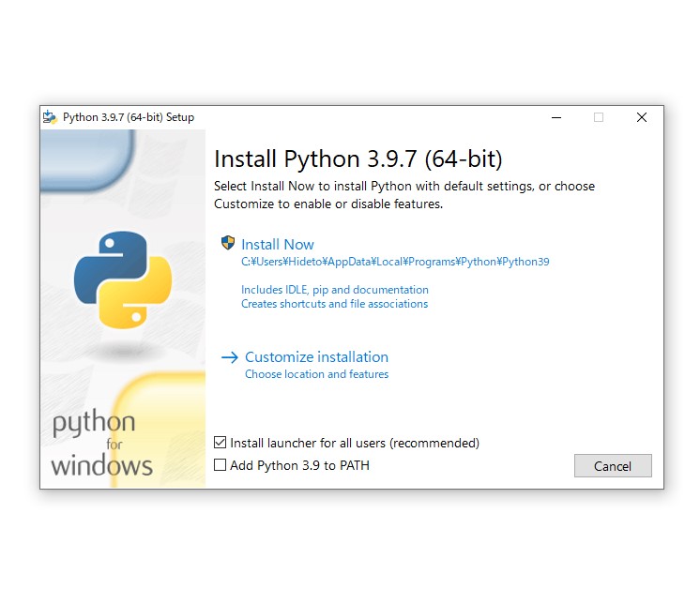Minimize the Python Setup window

coord(556,117)
